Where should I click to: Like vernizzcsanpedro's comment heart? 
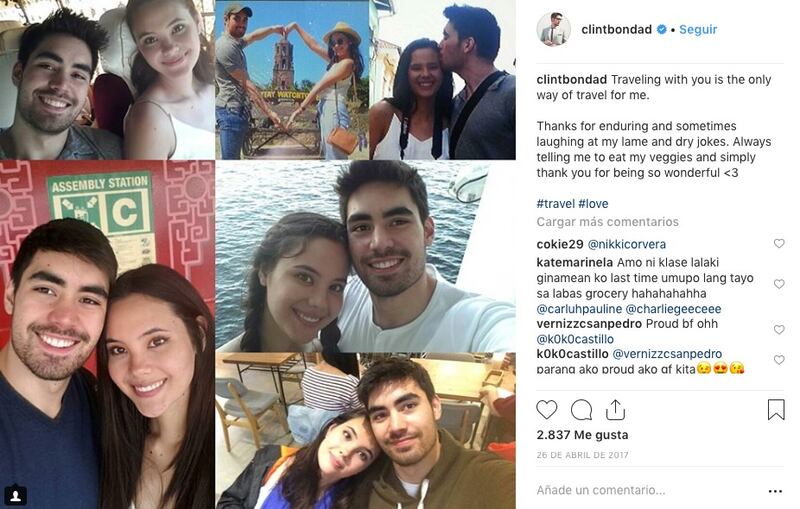[x=779, y=330]
